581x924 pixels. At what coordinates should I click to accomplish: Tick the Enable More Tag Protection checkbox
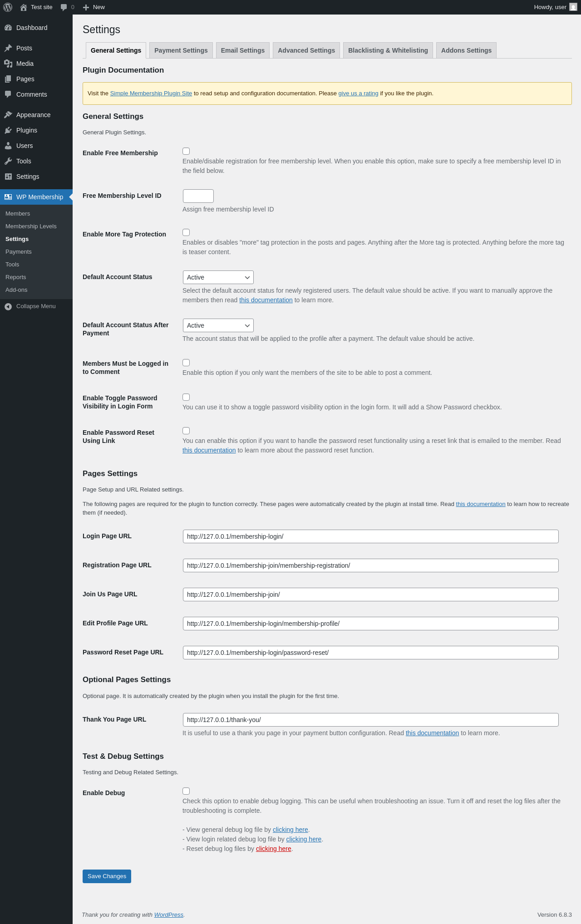pos(186,232)
